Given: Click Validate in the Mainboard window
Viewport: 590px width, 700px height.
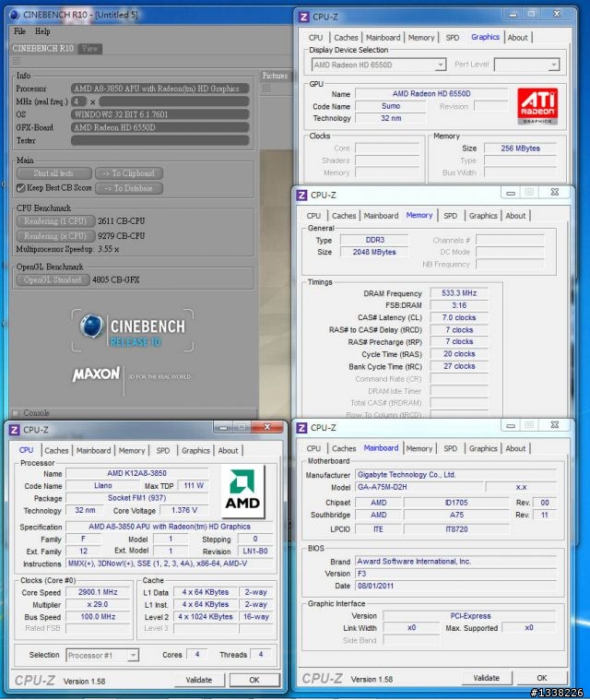Looking at the screenshot, I should [487, 678].
